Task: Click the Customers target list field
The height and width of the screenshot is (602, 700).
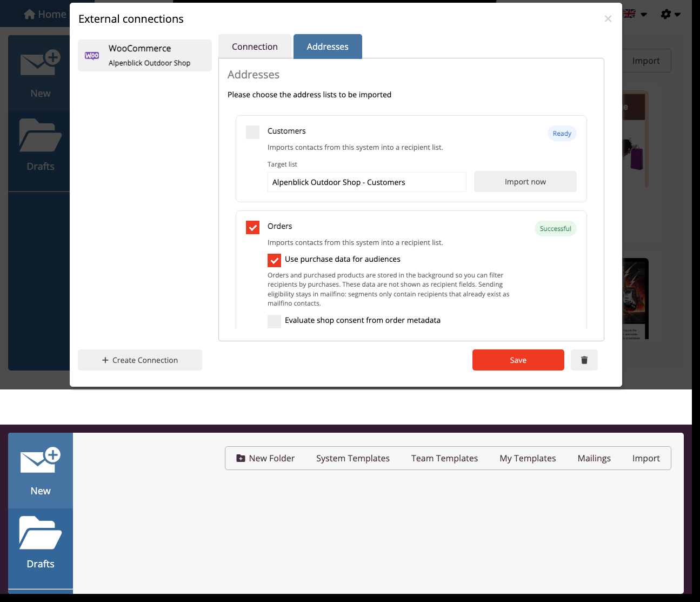Action: click(367, 182)
